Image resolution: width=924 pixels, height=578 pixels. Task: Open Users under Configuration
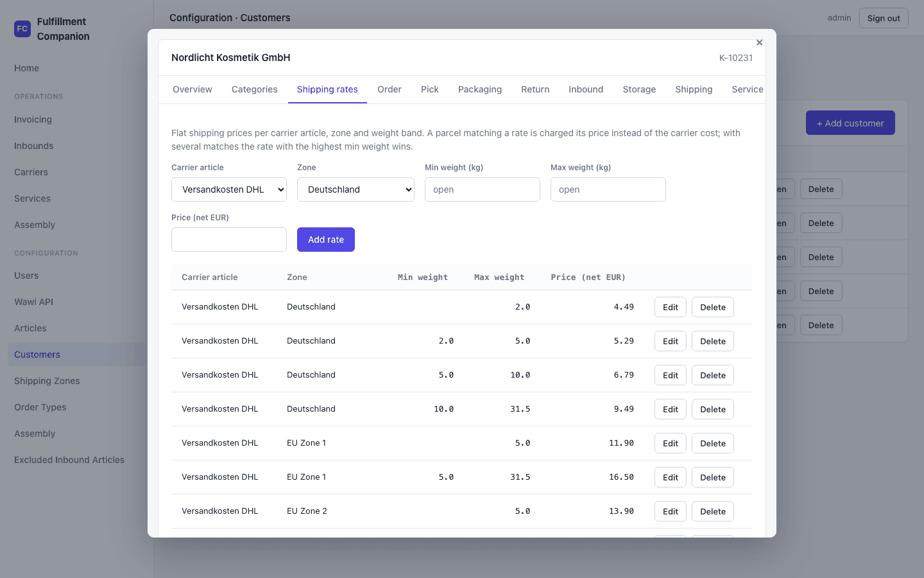(x=77, y=276)
